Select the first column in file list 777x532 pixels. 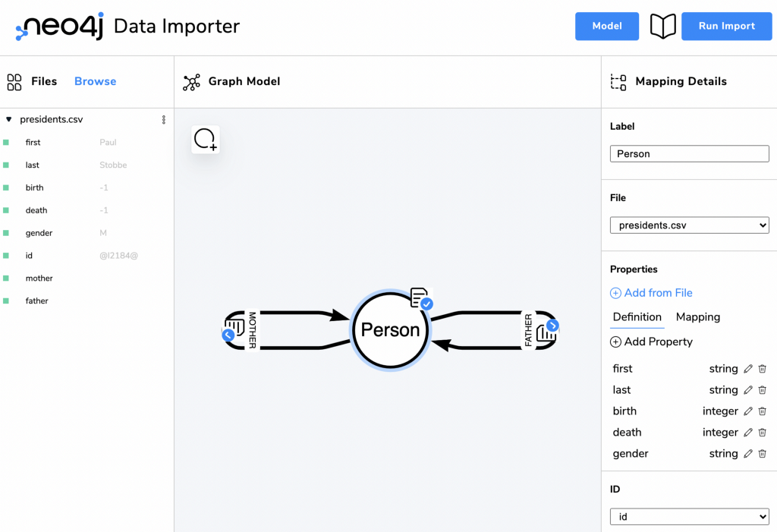[33, 142]
